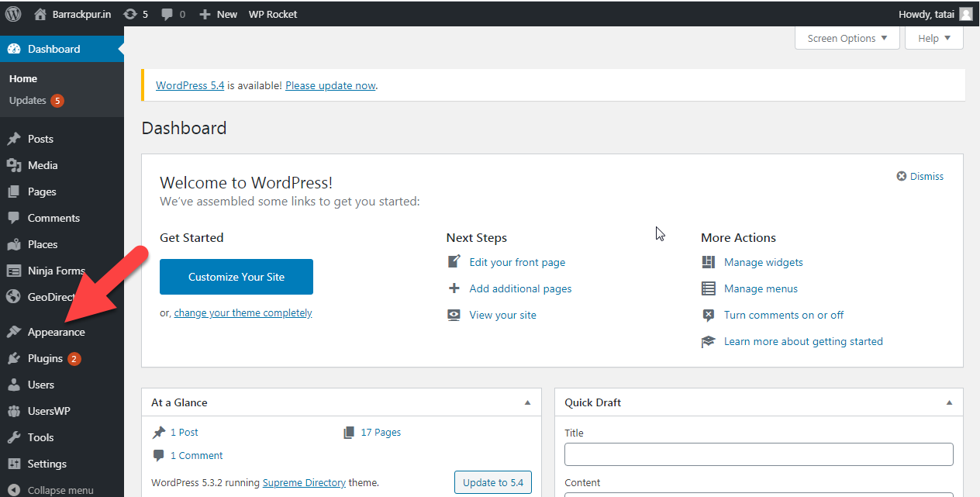Image resolution: width=980 pixels, height=497 pixels.
Task: Open WP Rocket from the admin bar
Action: (272, 13)
